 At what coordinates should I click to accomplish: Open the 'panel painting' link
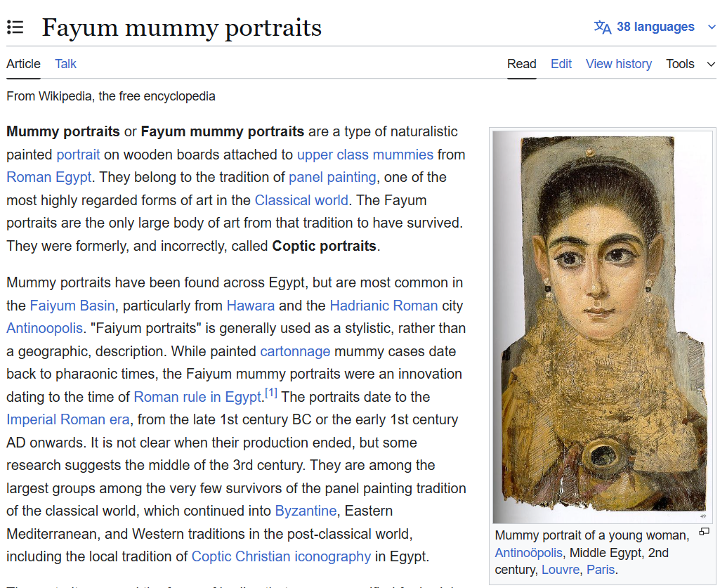tap(332, 177)
